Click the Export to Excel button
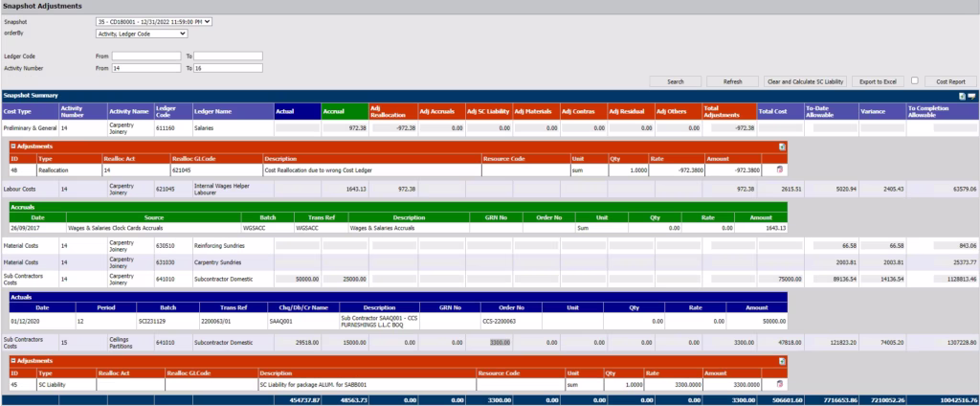Screen dimensions: 980x406 click(878, 82)
